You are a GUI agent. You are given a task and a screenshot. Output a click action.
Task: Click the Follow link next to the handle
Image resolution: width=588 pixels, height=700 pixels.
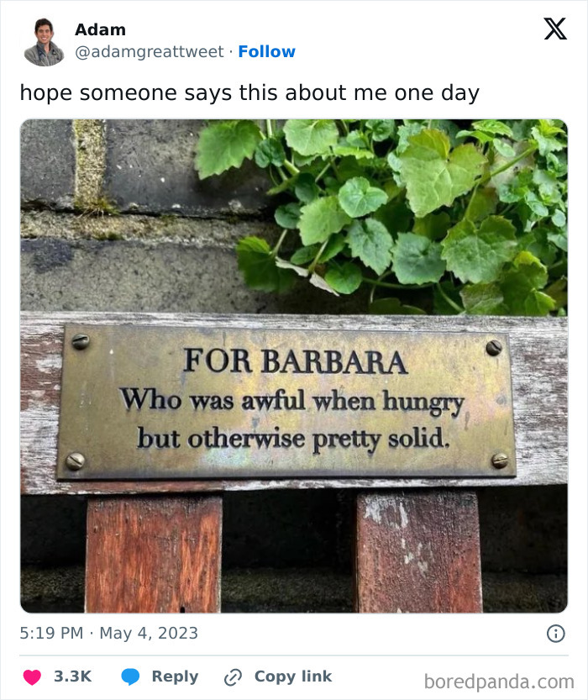point(267,51)
